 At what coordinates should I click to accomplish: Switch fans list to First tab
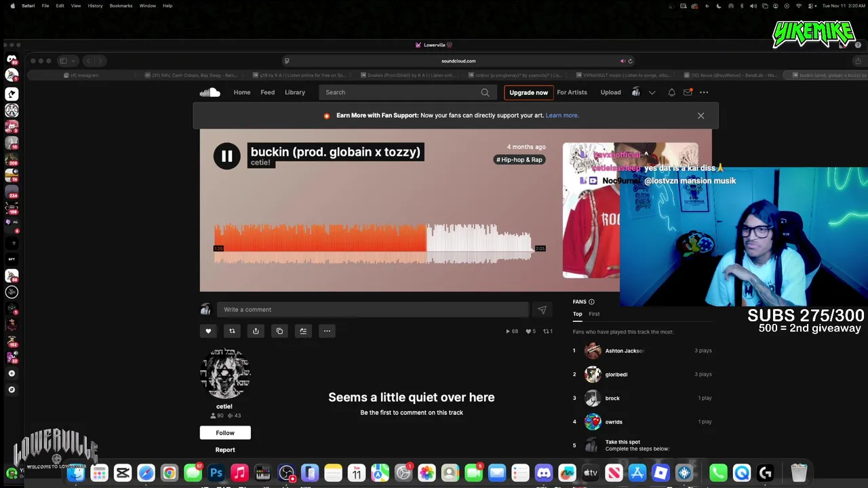coord(594,314)
